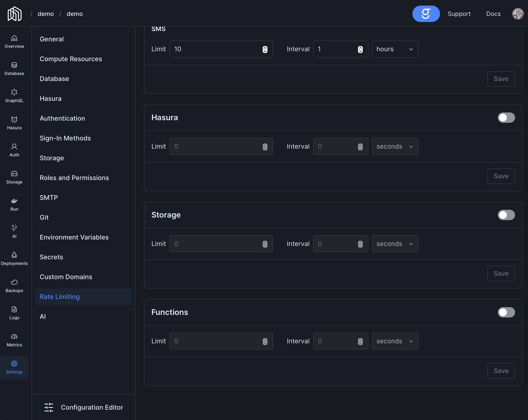The height and width of the screenshot is (420, 528).
Task: Expand the Hasura interval seconds dropdown
Action: (394, 146)
